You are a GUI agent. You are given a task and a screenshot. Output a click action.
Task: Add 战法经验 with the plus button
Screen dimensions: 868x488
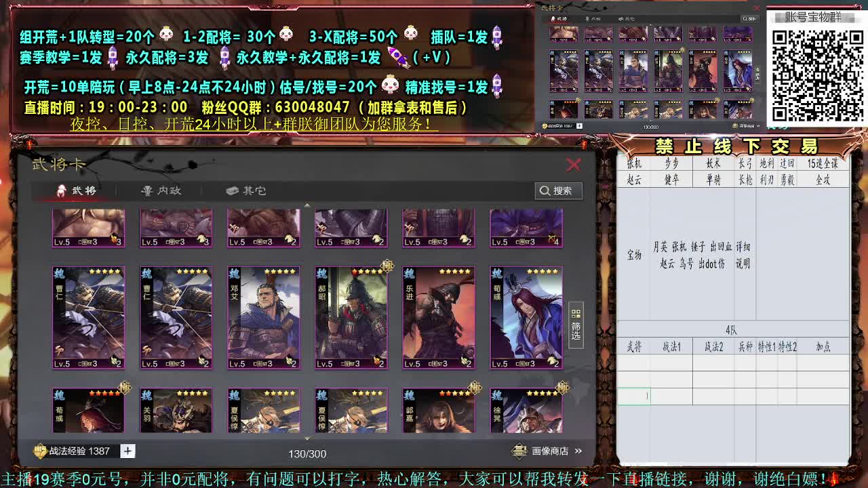(127, 451)
